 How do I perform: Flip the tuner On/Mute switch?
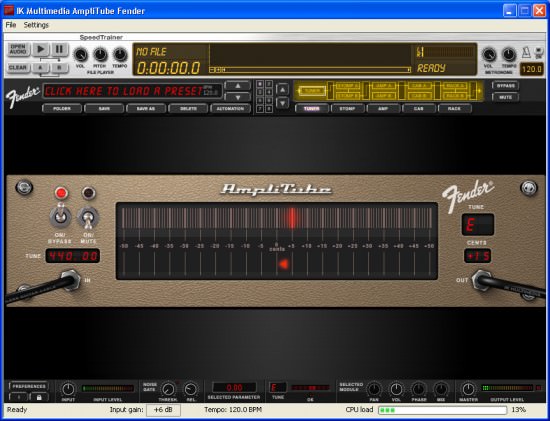(x=88, y=217)
